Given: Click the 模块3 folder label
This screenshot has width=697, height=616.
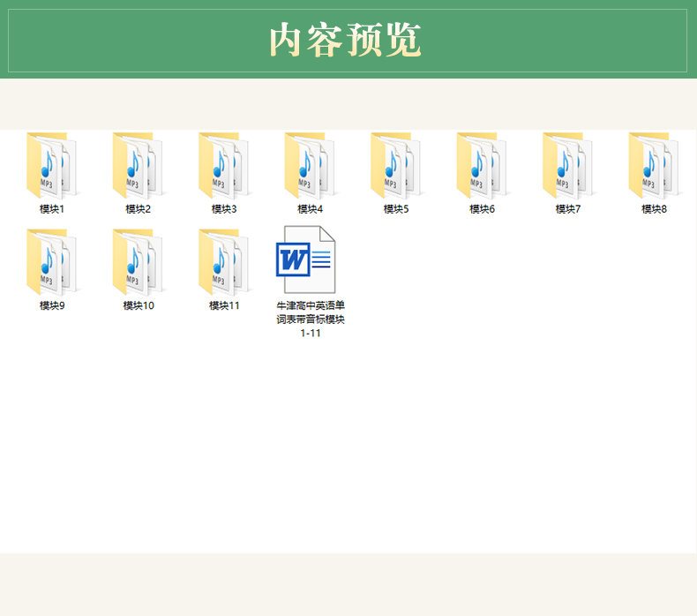Looking at the screenshot, I should tap(224, 209).
